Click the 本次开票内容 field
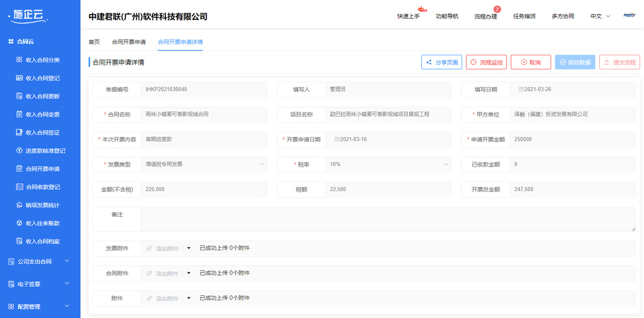 click(x=204, y=139)
